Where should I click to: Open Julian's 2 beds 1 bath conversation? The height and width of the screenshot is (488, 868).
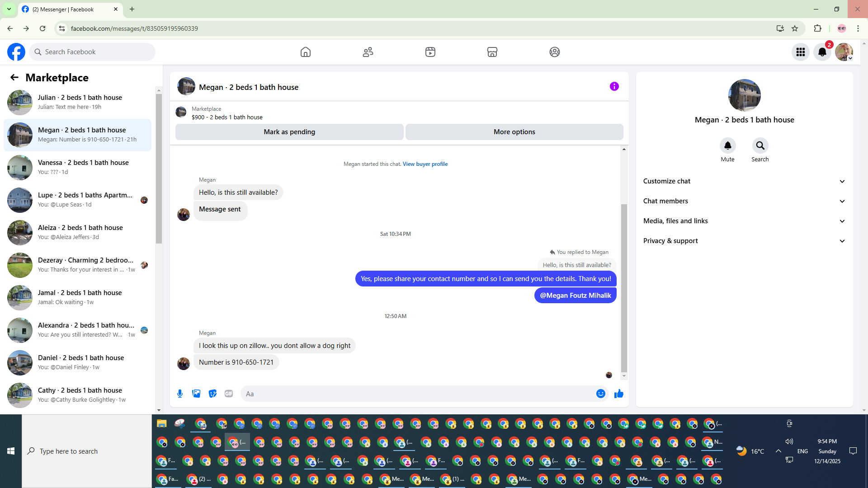[80, 102]
